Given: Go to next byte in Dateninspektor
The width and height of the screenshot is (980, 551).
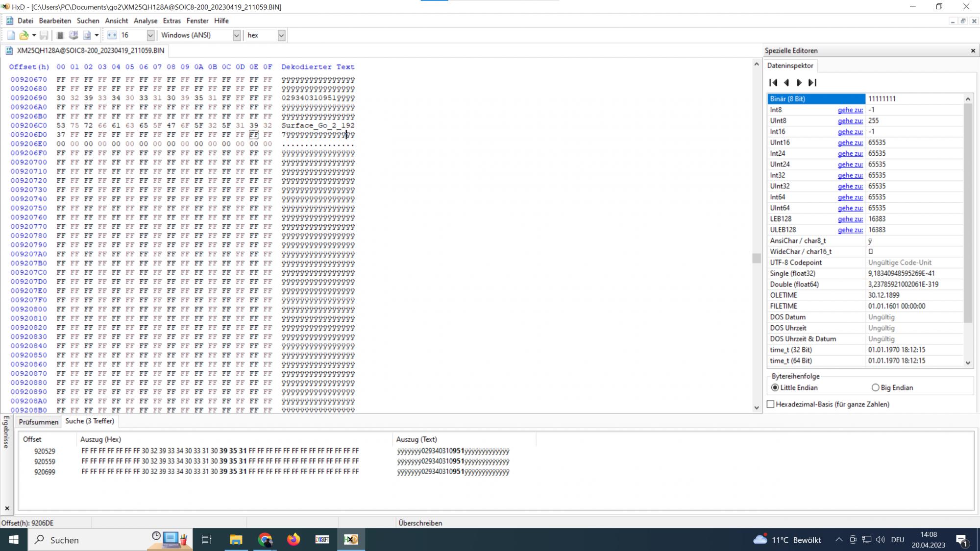Looking at the screenshot, I should tap(799, 83).
